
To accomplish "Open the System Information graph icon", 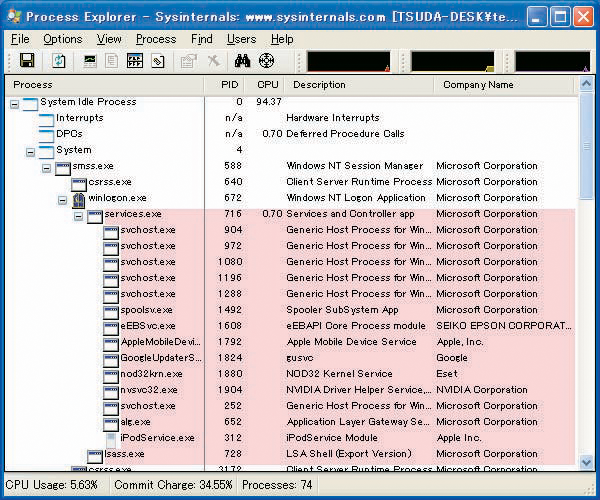I will click(90, 61).
